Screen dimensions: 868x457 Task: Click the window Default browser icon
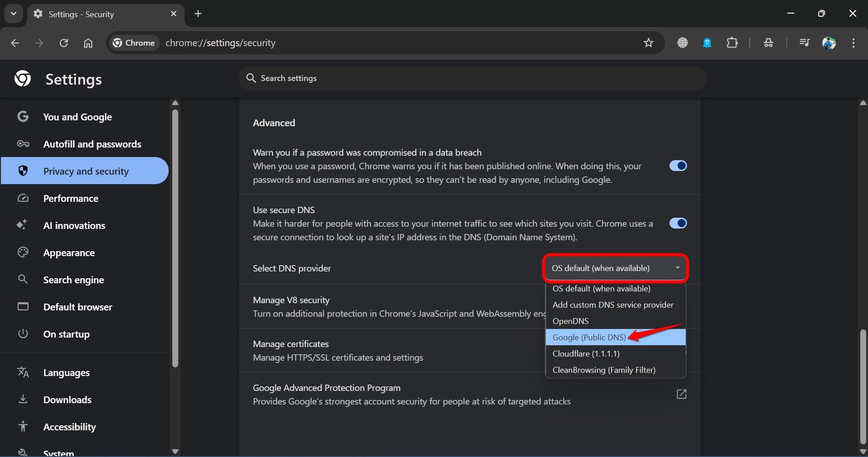click(x=23, y=306)
